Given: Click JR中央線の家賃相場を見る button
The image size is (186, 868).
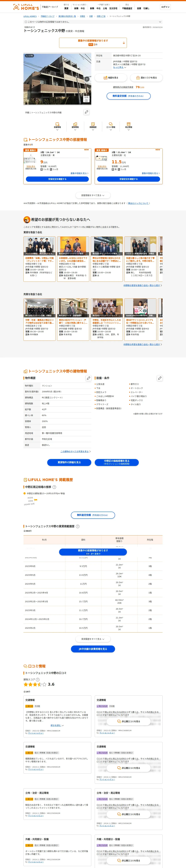Looking at the screenshot, I should (93, 649).
